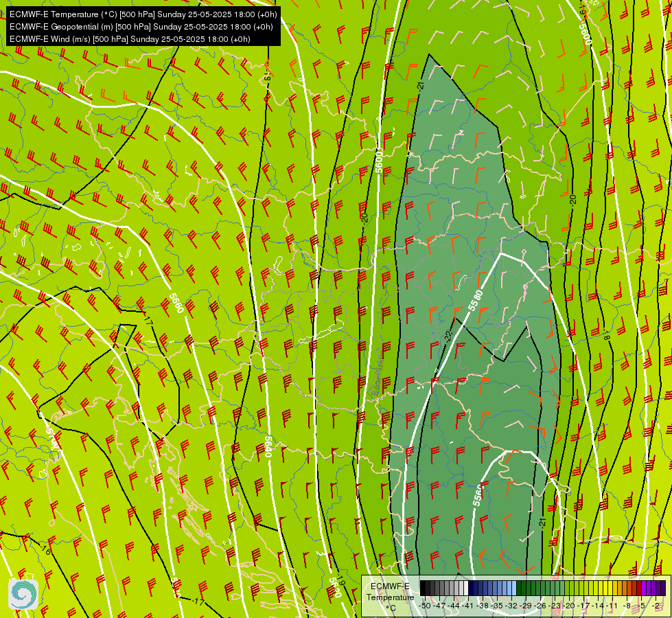Click the -14 legend scale value
672x618 pixels.
click(597, 606)
